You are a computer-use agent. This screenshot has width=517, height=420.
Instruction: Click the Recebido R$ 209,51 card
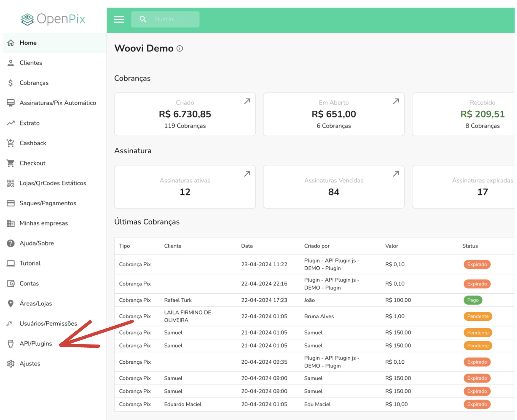click(482, 114)
